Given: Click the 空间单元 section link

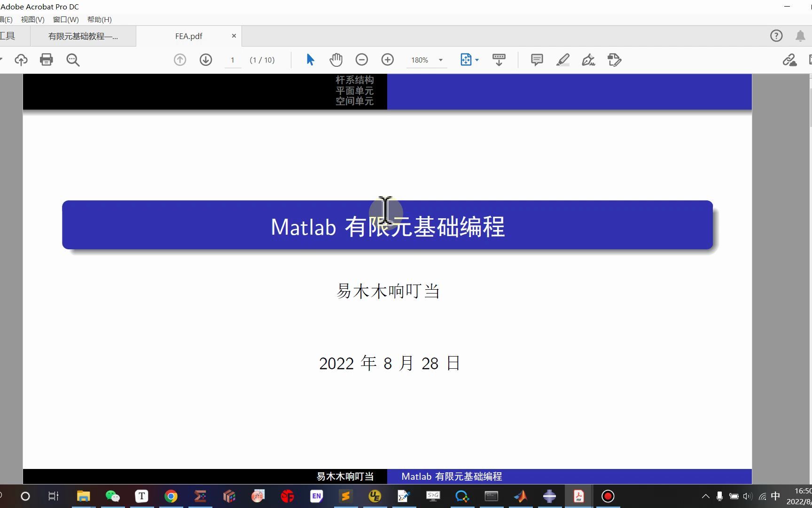Looking at the screenshot, I should click(x=355, y=101).
